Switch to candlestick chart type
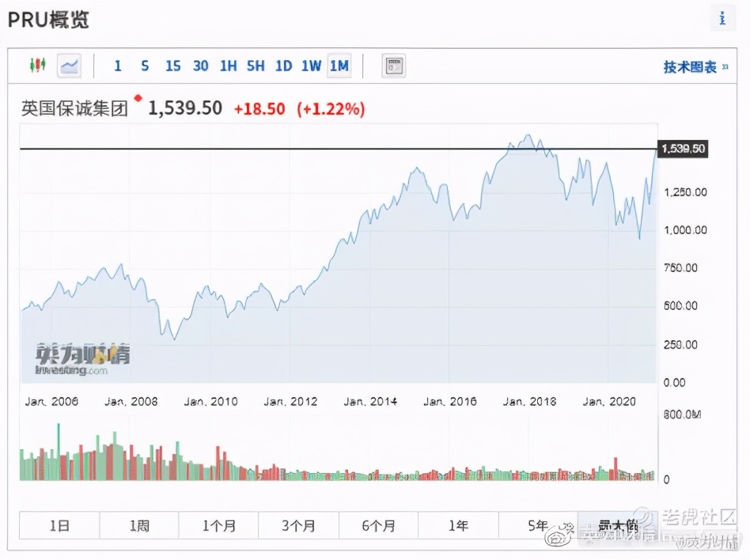The height and width of the screenshot is (560, 750). point(37,66)
